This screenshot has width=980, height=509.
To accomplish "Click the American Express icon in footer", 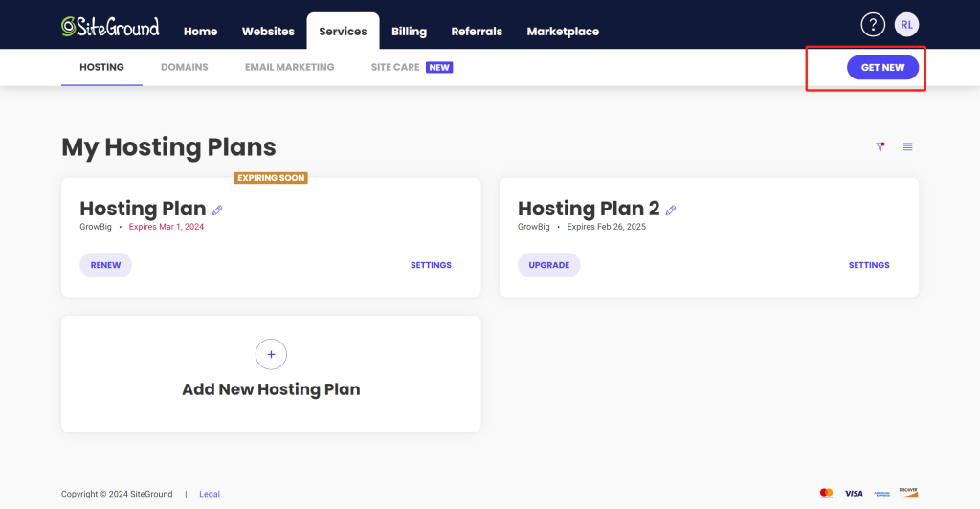I will (x=881, y=494).
